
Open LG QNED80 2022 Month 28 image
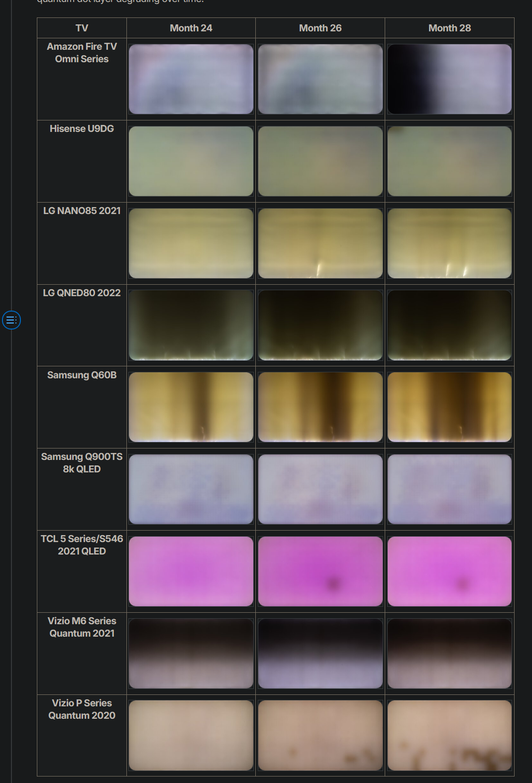[449, 326]
